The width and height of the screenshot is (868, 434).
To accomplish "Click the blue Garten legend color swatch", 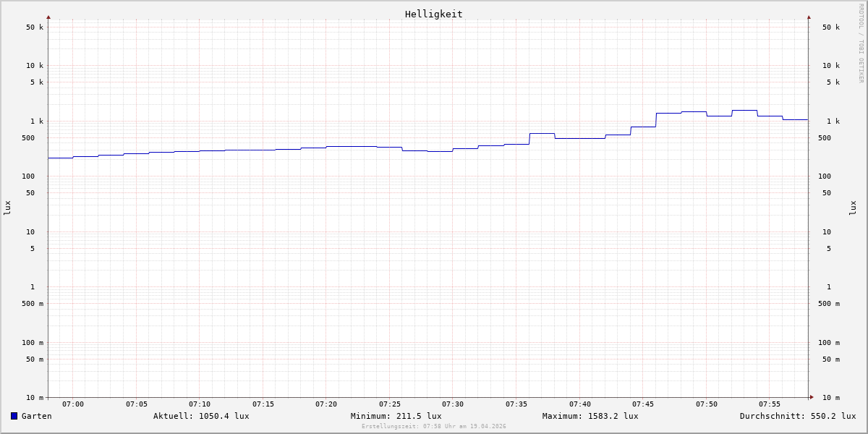I will click(x=14, y=416).
